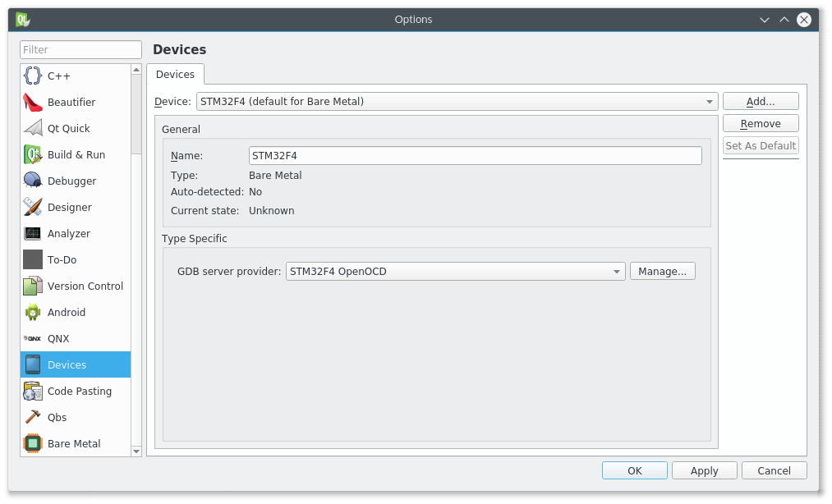Apply the current device settings
The height and width of the screenshot is (504, 832).
(704, 470)
